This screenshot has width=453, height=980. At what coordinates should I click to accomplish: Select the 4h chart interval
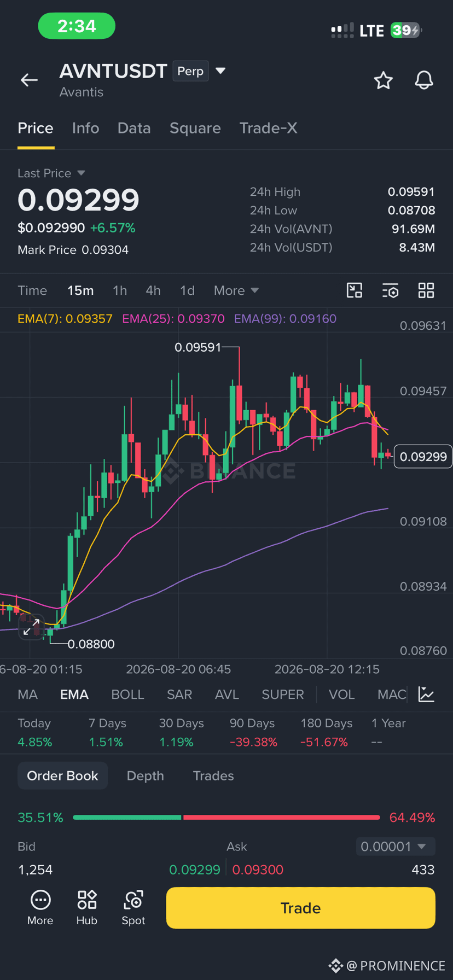pyautogui.click(x=153, y=290)
